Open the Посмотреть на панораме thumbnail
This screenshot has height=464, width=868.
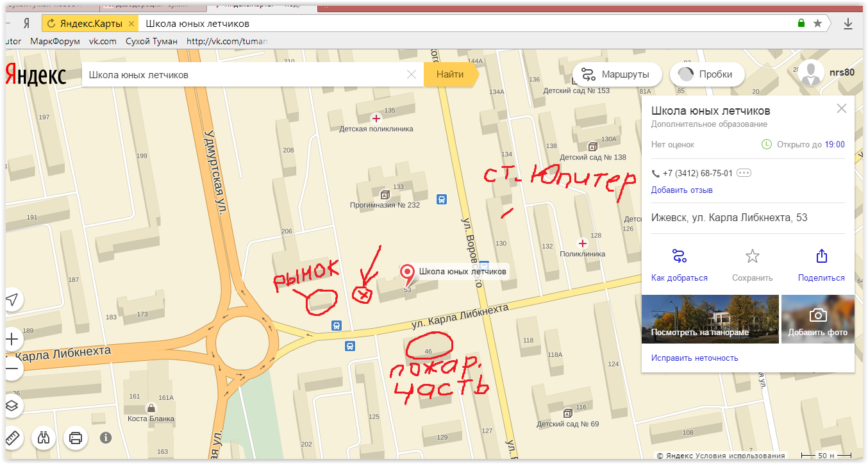[x=710, y=319]
